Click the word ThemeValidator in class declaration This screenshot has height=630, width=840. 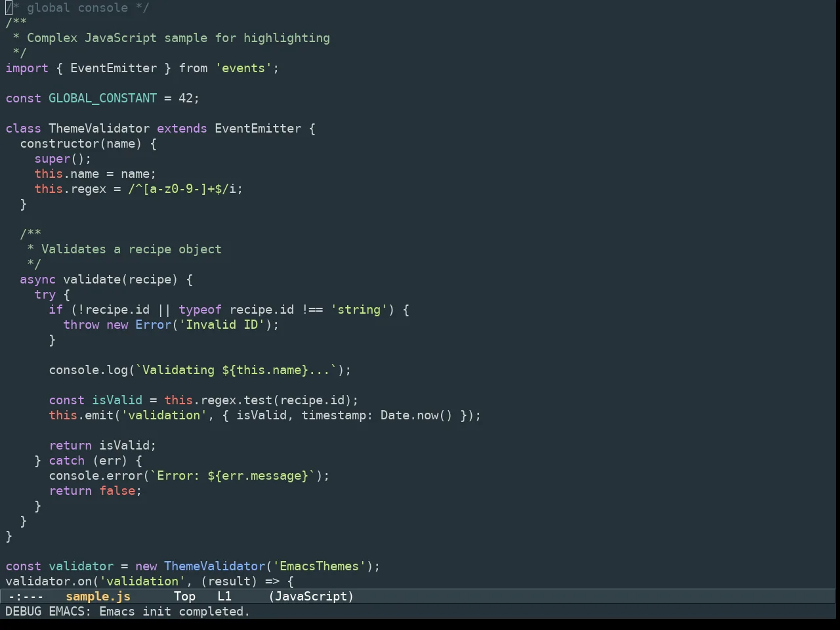click(99, 129)
